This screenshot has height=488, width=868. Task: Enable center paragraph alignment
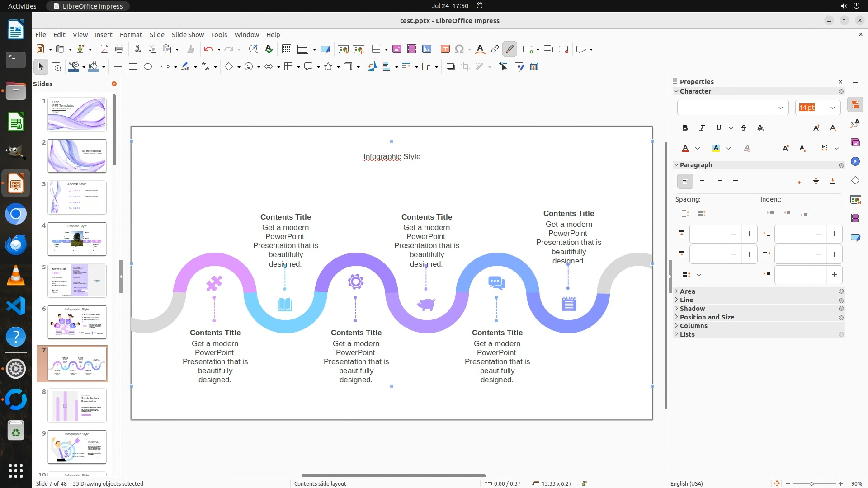pos(702,181)
